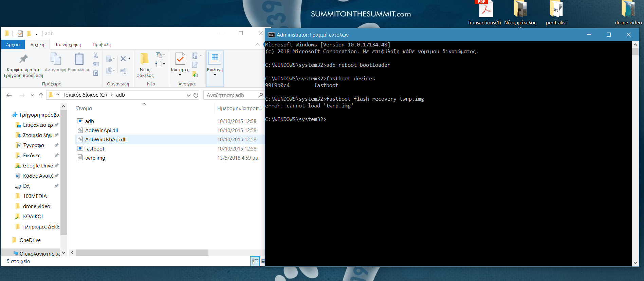644x281 pixels.
Task: Open the Αρχείο (File) menu button
Action: click(13, 45)
